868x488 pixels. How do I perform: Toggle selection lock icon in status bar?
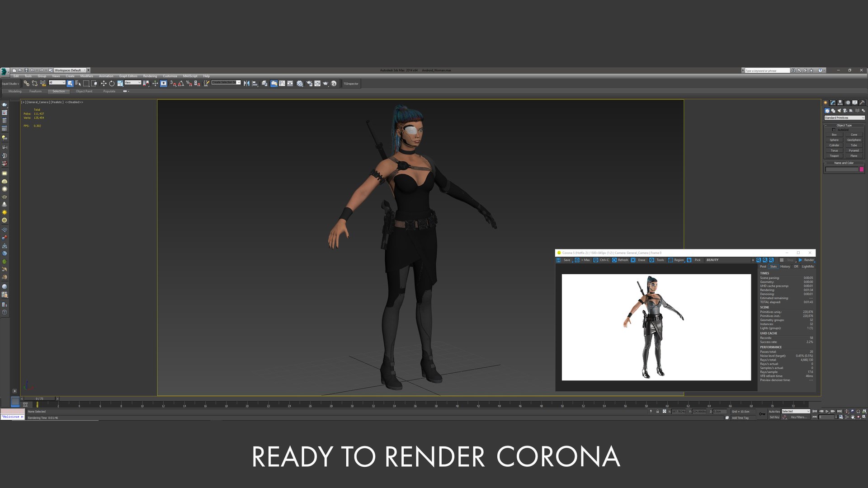coord(657,411)
